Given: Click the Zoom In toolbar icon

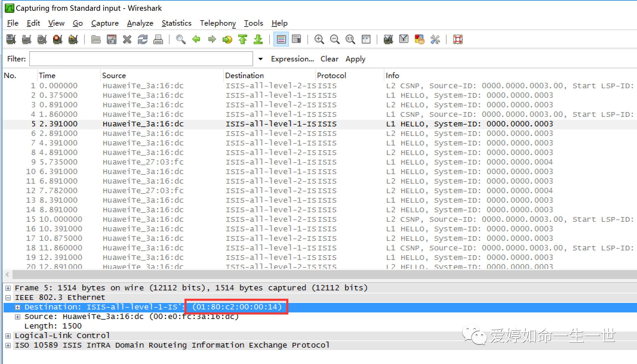Looking at the screenshot, I should click(x=319, y=39).
